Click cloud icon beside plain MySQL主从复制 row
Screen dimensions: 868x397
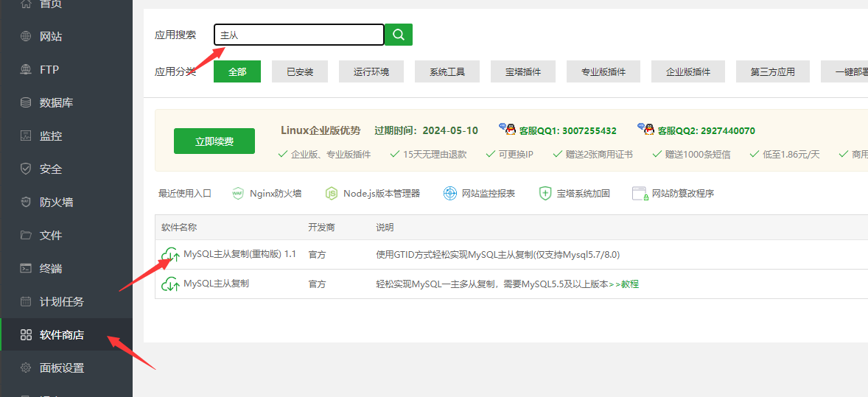click(170, 284)
